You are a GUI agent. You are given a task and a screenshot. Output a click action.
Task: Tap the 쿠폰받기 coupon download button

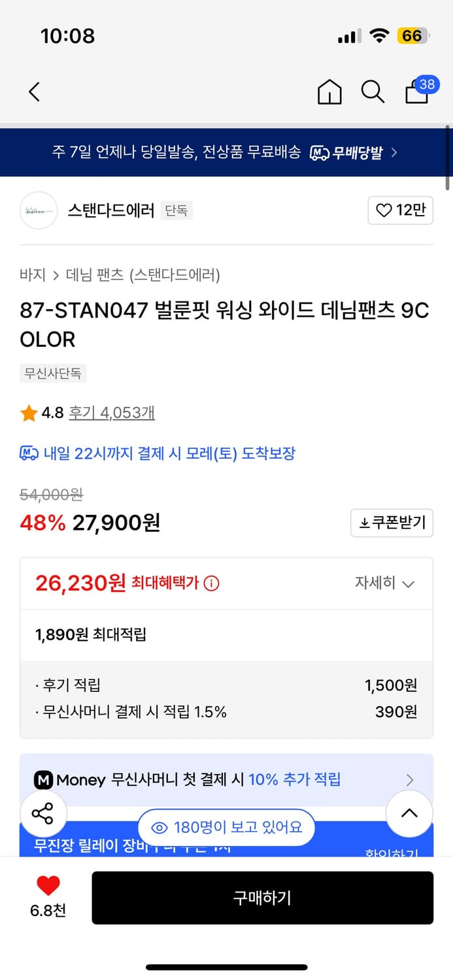pyautogui.click(x=392, y=523)
